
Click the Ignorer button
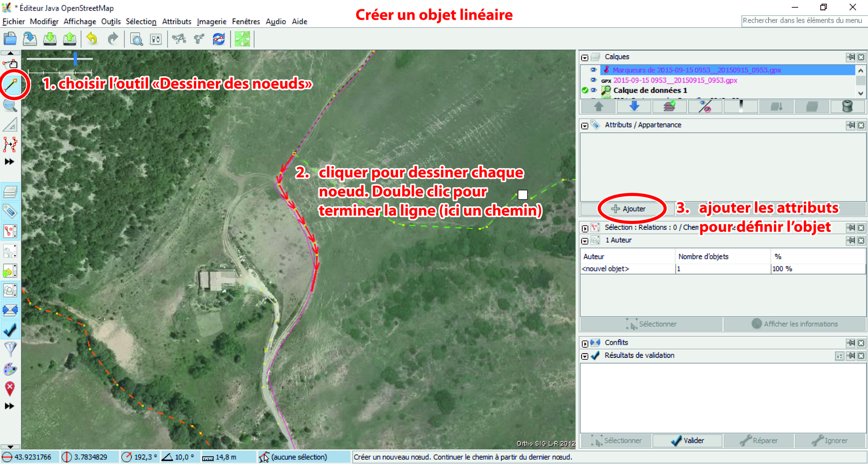[x=830, y=441]
